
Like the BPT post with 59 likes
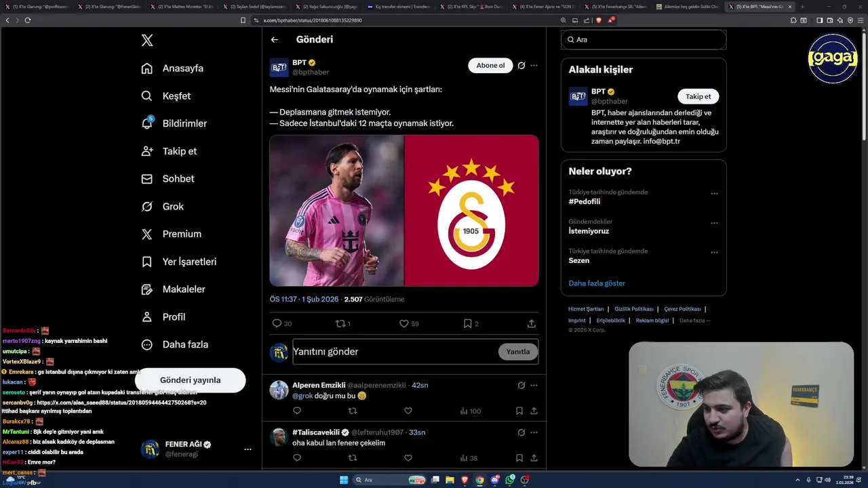403,323
